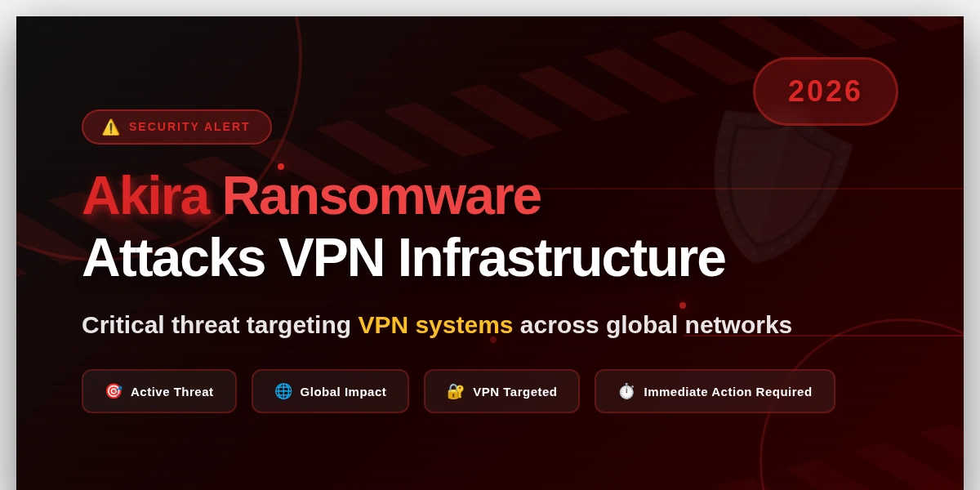Select the Active Threat tag
Screen dimensions: 980x490
(x=159, y=391)
